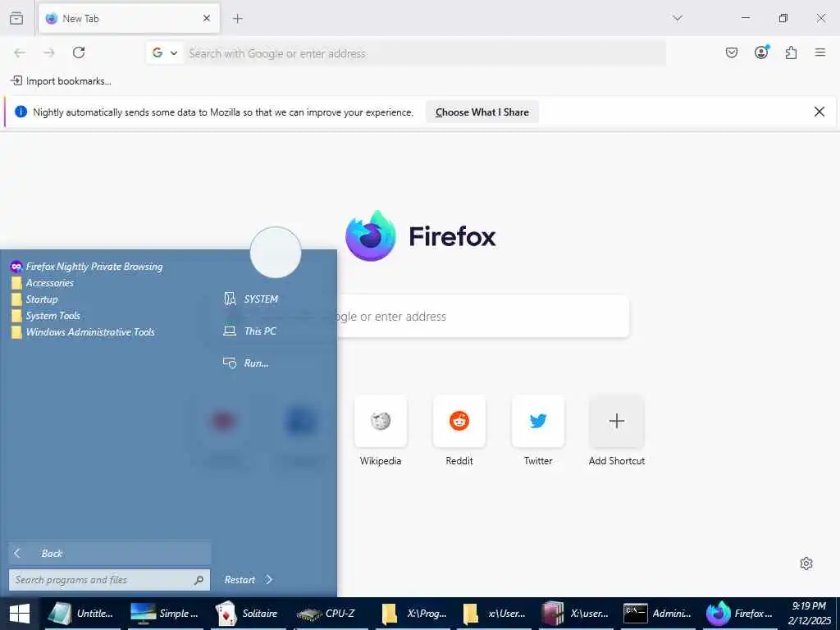Switch to Untitled Notepad taskbar item
Image resolution: width=840 pixels, height=630 pixels.
(83, 614)
